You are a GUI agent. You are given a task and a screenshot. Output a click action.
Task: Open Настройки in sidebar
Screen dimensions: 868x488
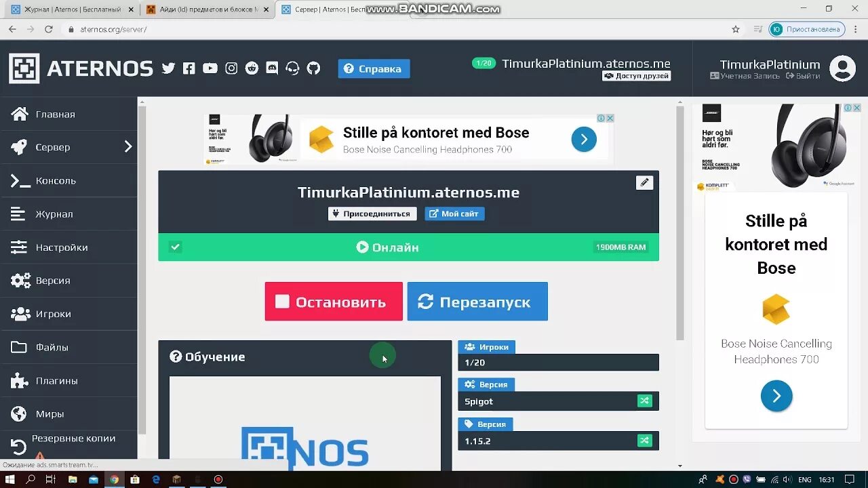68,247
